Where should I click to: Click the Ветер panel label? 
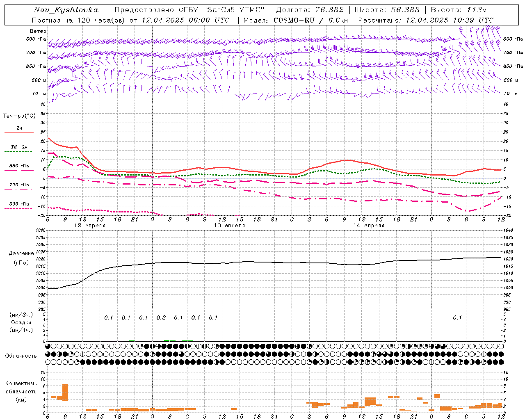tap(38, 31)
